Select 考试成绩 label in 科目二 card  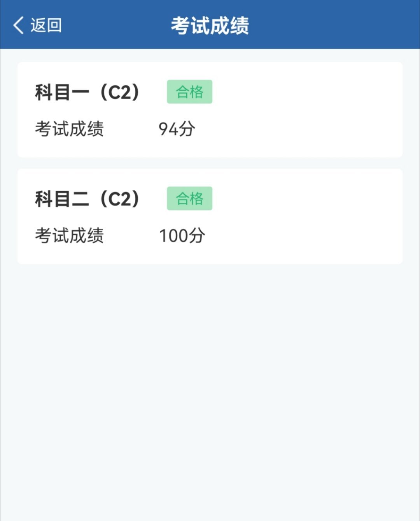69,235
